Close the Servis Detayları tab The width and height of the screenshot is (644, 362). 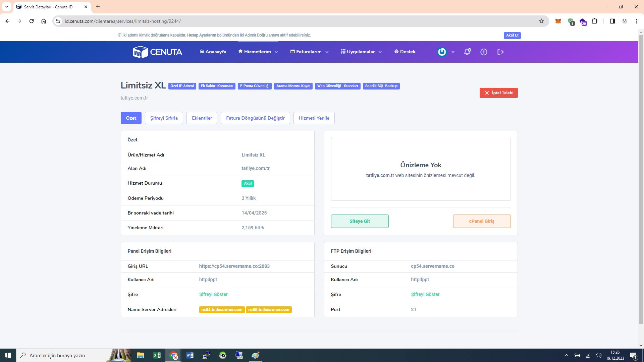[x=86, y=7]
